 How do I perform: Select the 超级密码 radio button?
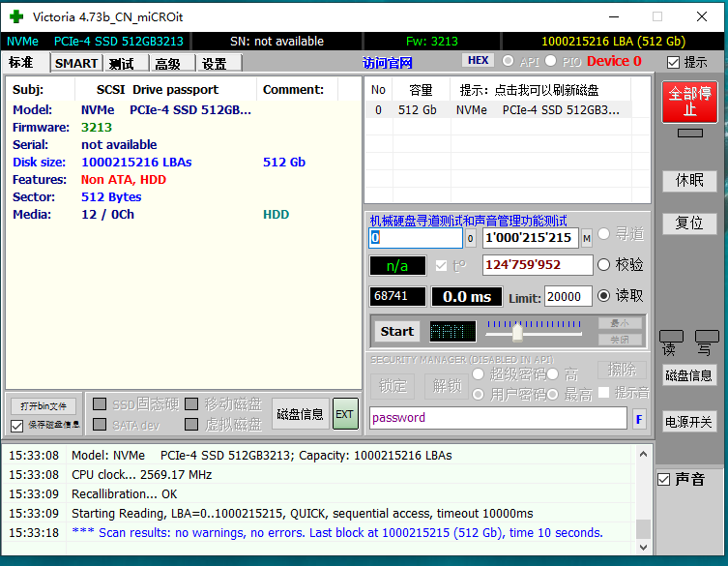(478, 374)
